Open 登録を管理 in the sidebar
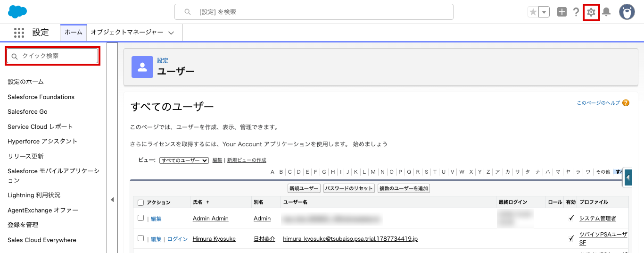Image resolution: width=644 pixels, height=253 pixels. coord(23,225)
